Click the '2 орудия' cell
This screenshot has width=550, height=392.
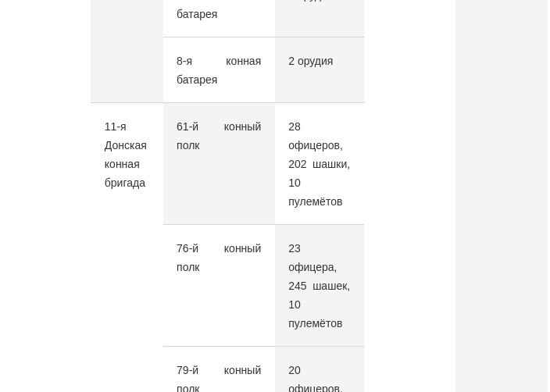[x=320, y=70]
